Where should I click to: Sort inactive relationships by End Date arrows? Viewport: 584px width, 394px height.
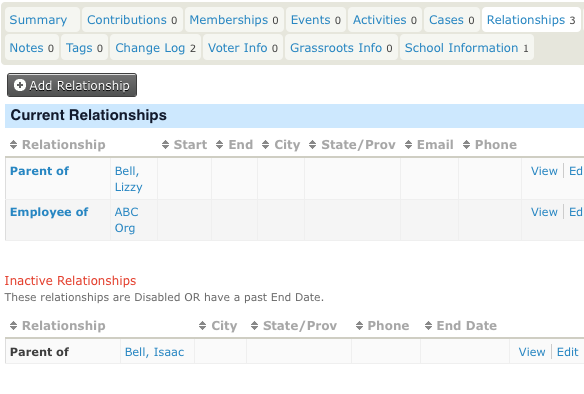tap(428, 325)
